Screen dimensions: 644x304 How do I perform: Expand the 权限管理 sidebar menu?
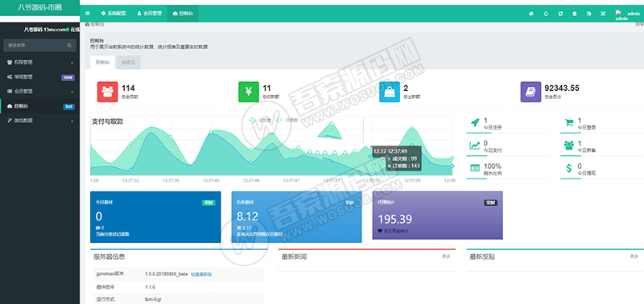click(x=39, y=63)
